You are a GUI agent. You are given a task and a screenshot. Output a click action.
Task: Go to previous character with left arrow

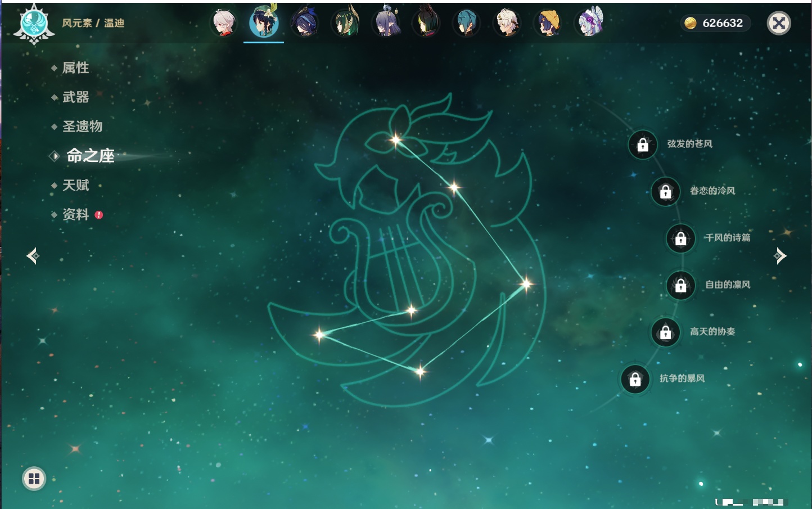(x=33, y=256)
